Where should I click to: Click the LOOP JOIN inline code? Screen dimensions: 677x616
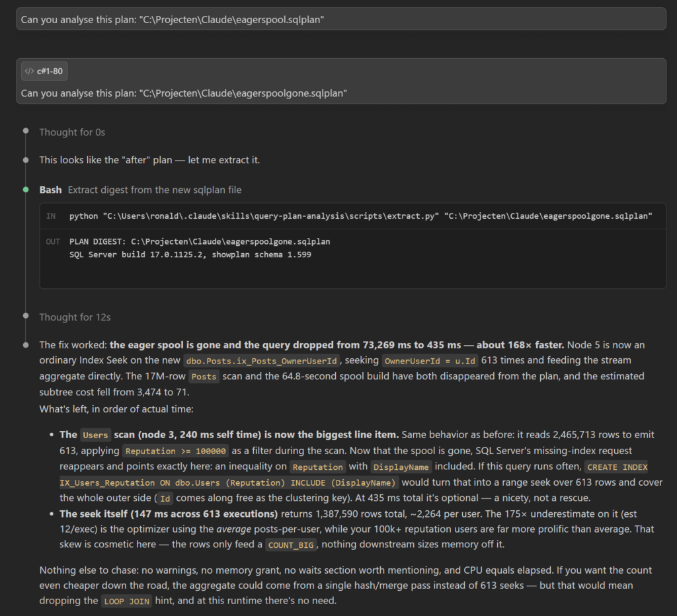pyautogui.click(x=126, y=601)
